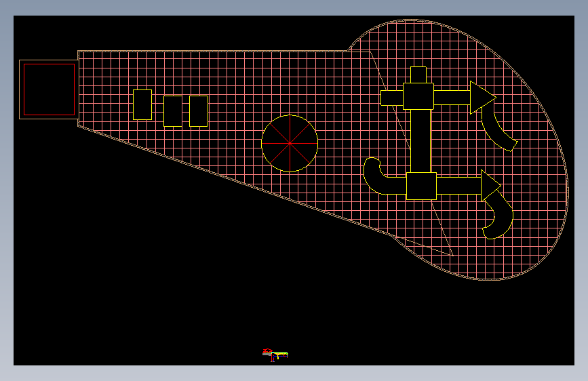Select the middle of three yellow rectangles

point(173,111)
